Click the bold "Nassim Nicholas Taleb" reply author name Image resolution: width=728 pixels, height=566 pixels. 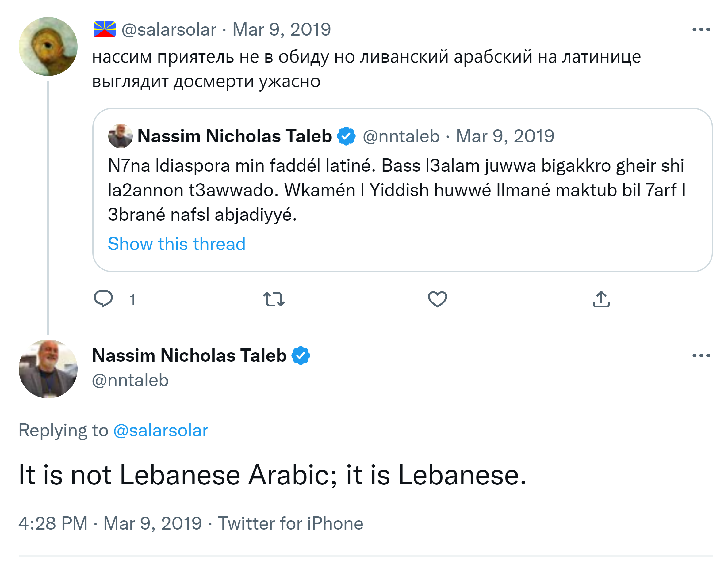pos(189,355)
